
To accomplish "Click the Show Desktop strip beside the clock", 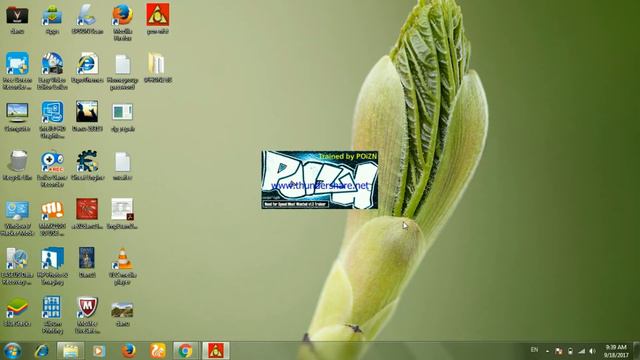I will (x=636, y=351).
